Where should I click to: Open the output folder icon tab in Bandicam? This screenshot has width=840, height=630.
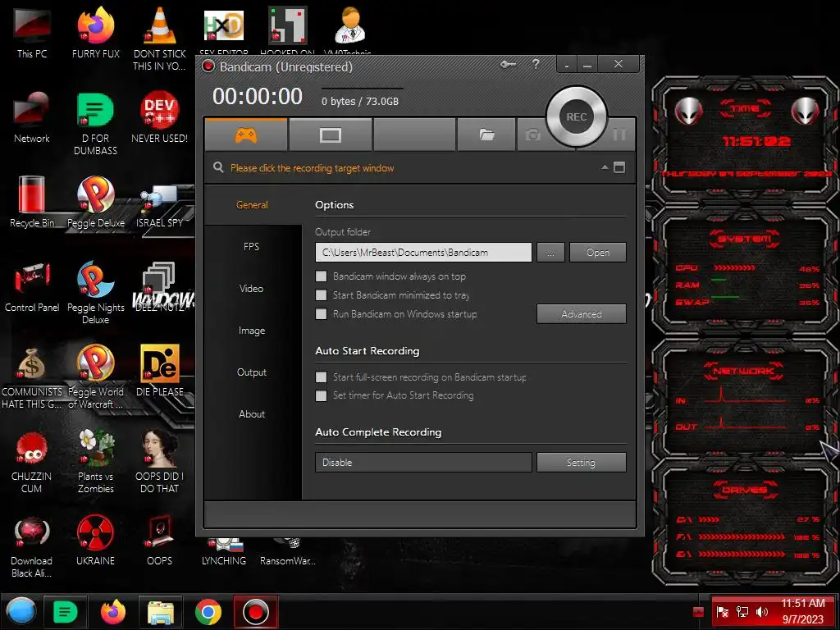pos(486,135)
